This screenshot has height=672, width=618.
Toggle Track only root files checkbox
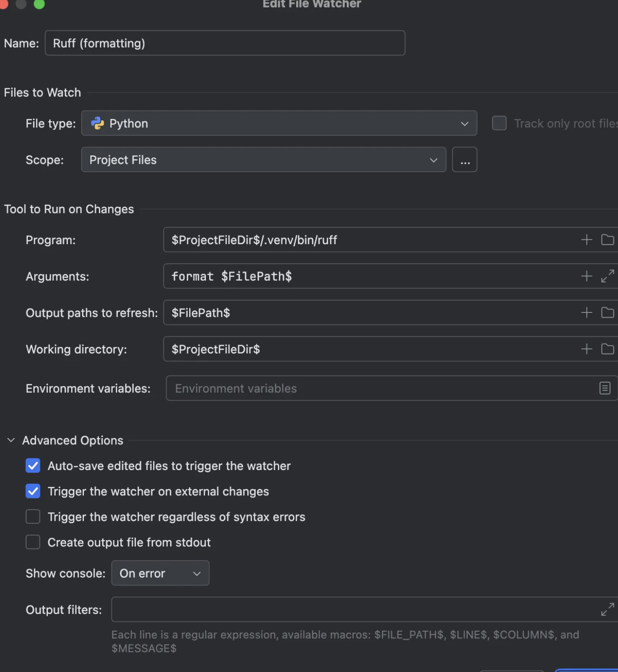[x=499, y=123]
